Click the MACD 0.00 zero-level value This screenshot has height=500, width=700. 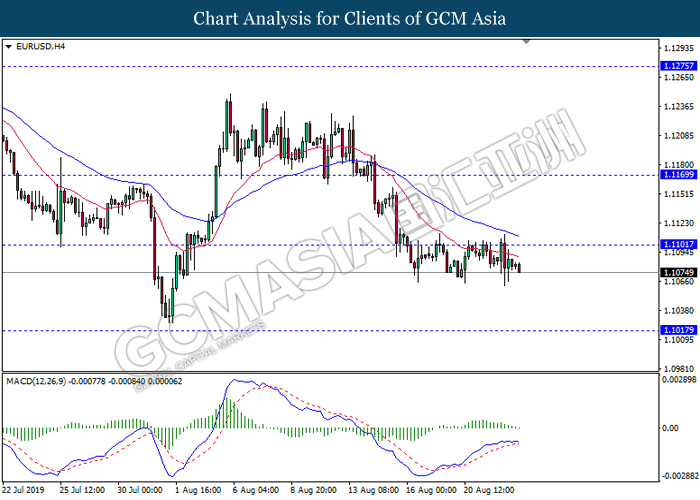[671, 428]
